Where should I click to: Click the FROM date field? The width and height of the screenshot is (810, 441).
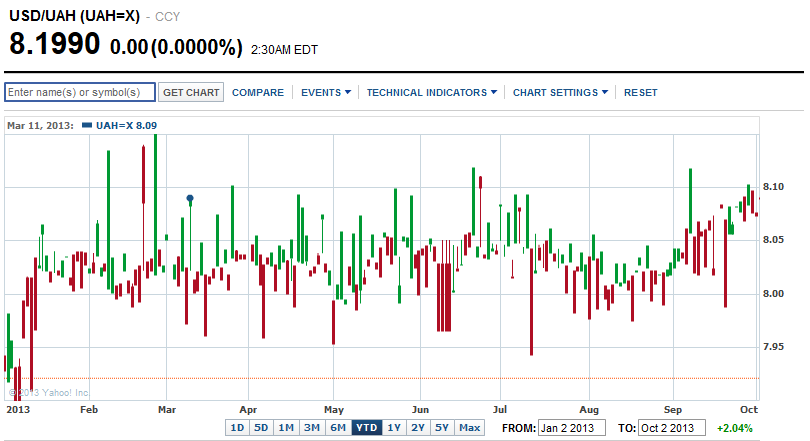tap(571, 428)
